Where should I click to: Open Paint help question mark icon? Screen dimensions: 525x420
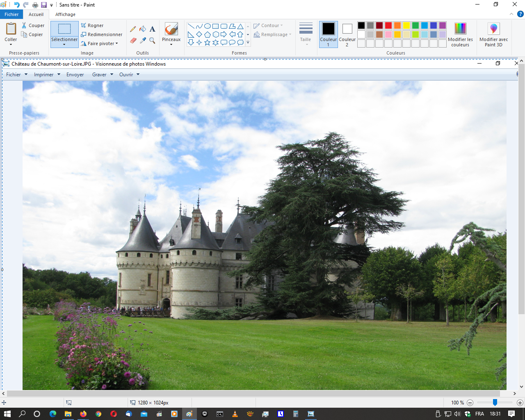(x=520, y=14)
